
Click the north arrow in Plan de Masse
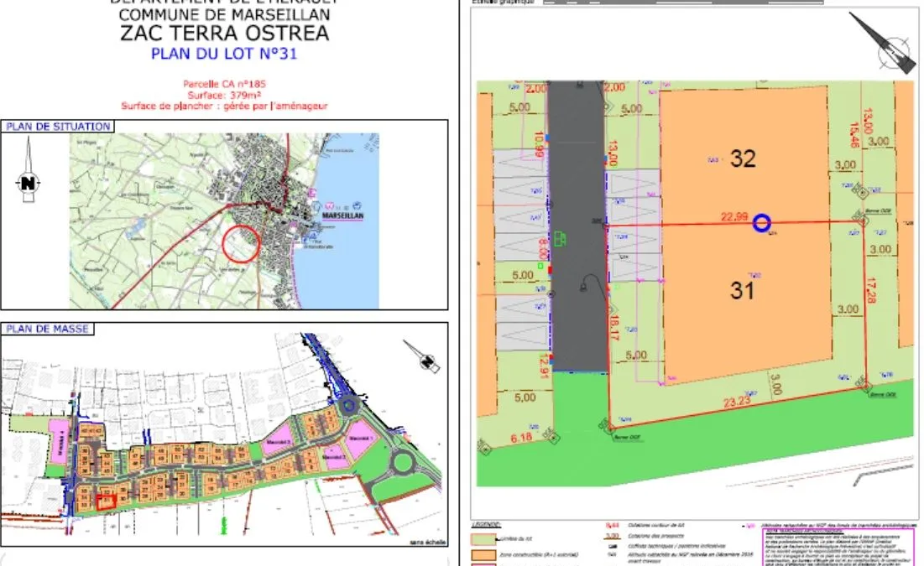[422, 356]
